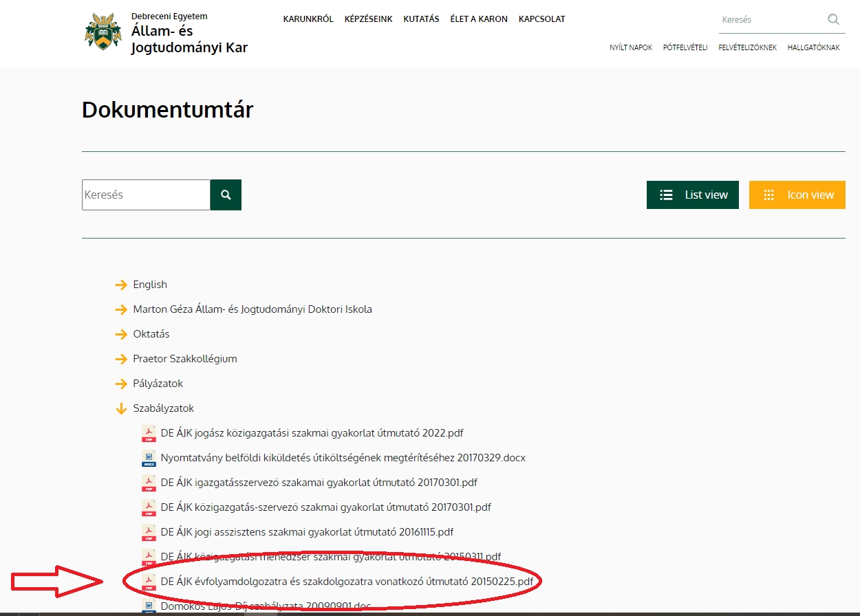Image resolution: width=860 pixels, height=616 pixels.
Task: Open the KÉPZÉSEINK menu
Action: 368,19
